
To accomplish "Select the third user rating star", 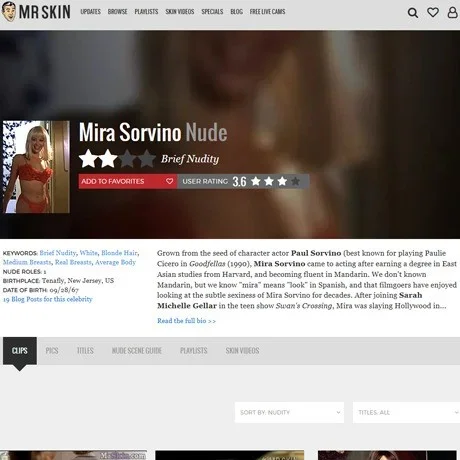I will pos(282,181).
